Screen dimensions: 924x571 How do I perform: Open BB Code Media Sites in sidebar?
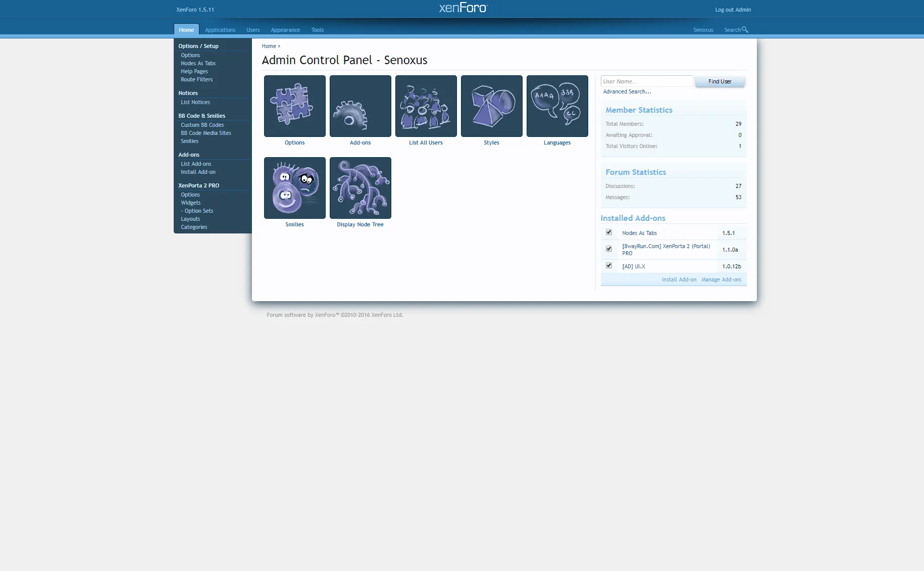pyautogui.click(x=206, y=133)
